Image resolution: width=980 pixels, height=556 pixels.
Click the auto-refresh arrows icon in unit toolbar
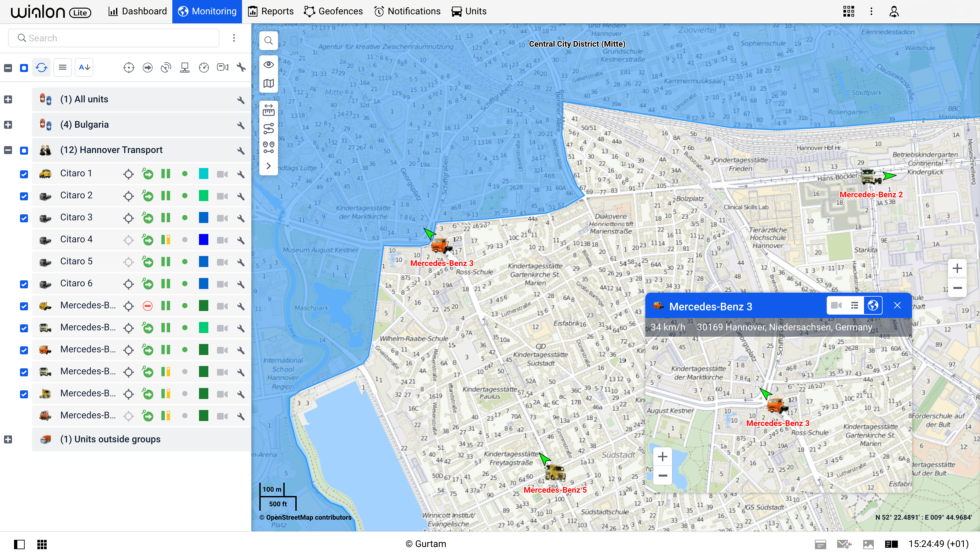(x=41, y=68)
